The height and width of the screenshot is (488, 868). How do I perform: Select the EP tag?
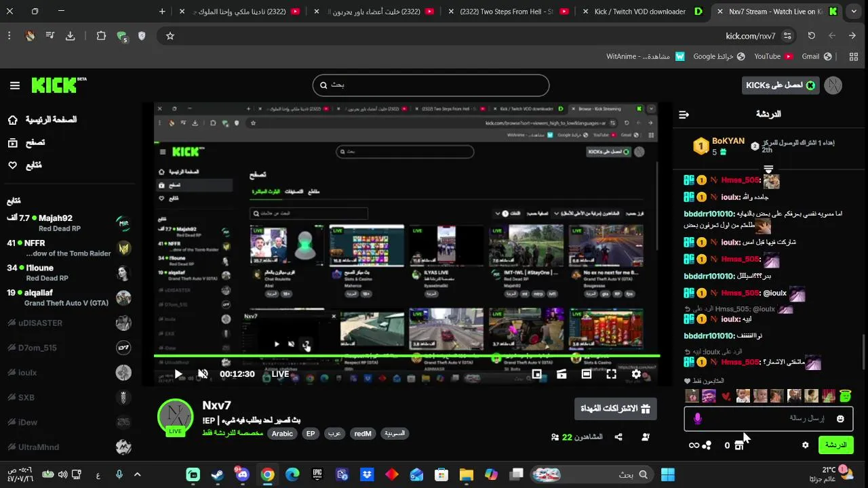click(x=311, y=434)
